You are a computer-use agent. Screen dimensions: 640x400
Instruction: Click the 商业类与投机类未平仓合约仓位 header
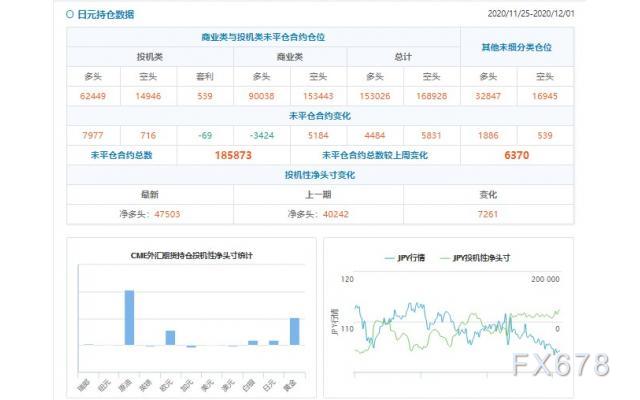[x=263, y=37]
